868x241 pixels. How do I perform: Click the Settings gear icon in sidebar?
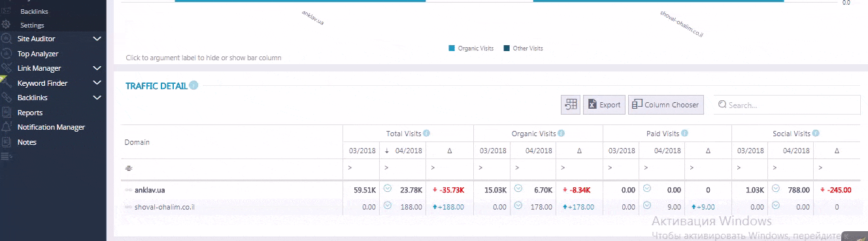6,25
